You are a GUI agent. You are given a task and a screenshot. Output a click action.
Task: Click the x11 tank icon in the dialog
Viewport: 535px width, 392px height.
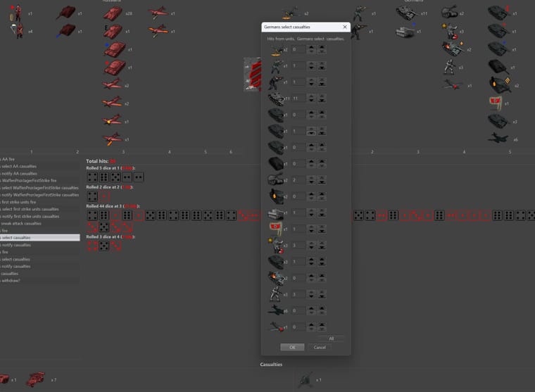pos(277,99)
